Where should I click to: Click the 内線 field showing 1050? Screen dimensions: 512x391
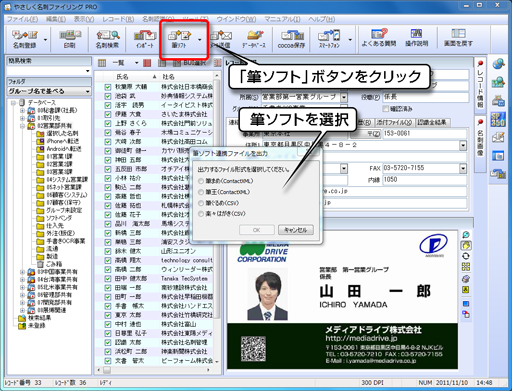(424, 180)
